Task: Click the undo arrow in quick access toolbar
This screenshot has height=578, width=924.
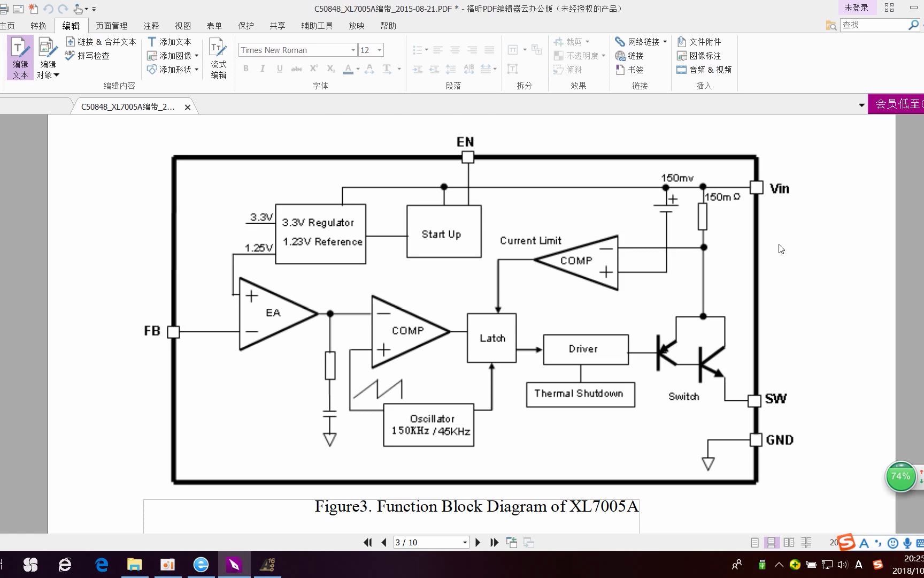Action: click(x=48, y=9)
